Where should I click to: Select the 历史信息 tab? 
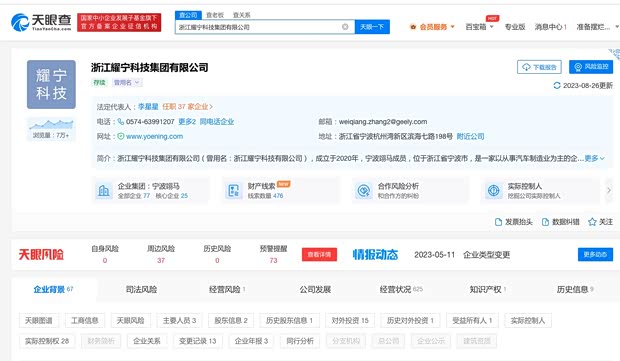point(575,289)
